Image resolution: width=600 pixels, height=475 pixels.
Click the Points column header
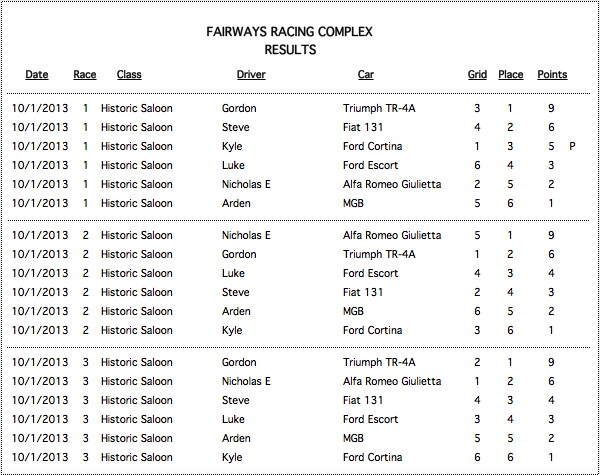click(x=552, y=75)
